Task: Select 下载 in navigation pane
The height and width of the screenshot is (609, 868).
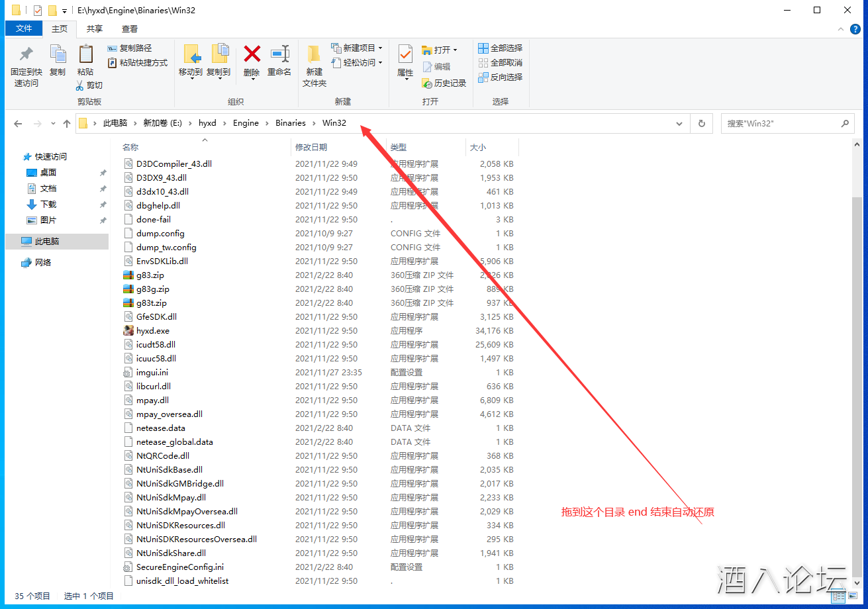Action: [x=48, y=205]
